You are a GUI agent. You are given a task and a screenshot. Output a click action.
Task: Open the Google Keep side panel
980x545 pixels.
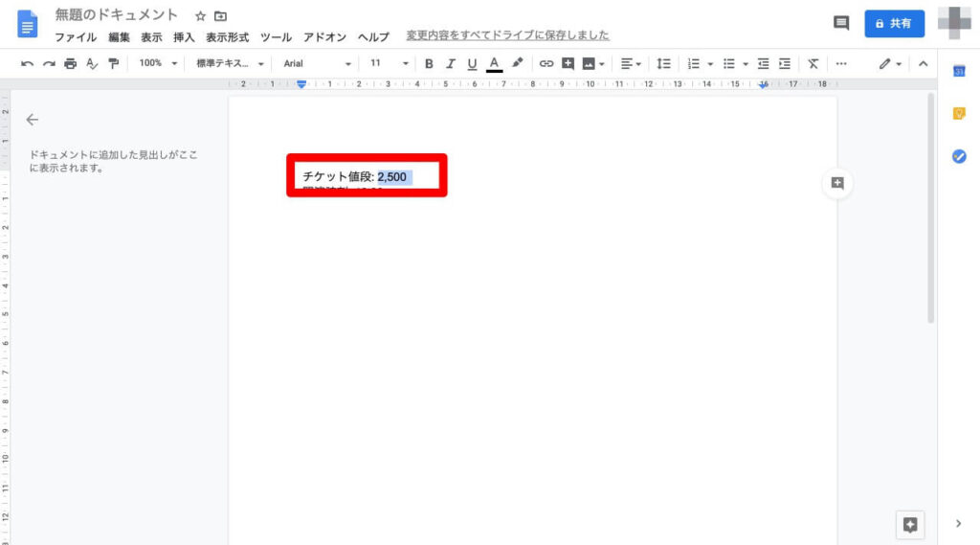959,113
